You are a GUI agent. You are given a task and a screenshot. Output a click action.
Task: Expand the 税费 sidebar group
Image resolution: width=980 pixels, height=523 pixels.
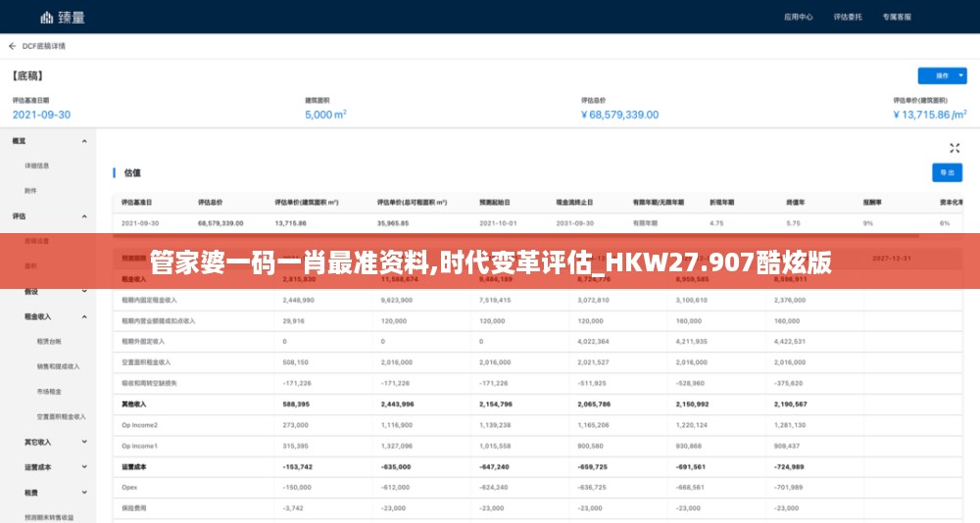coord(84,493)
